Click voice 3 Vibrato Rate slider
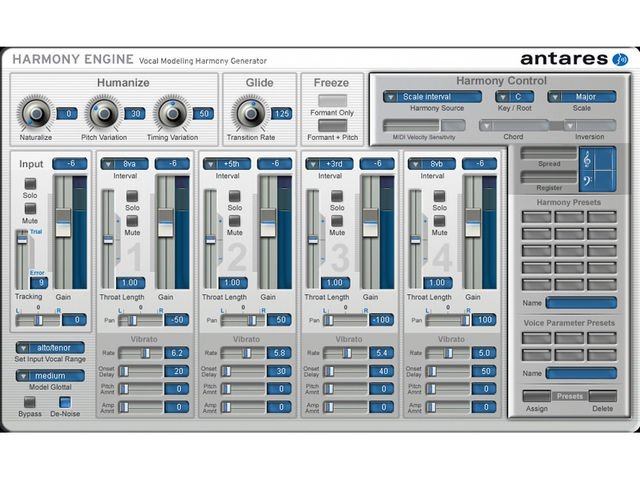The height and width of the screenshot is (480, 640). click(x=345, y=353)
